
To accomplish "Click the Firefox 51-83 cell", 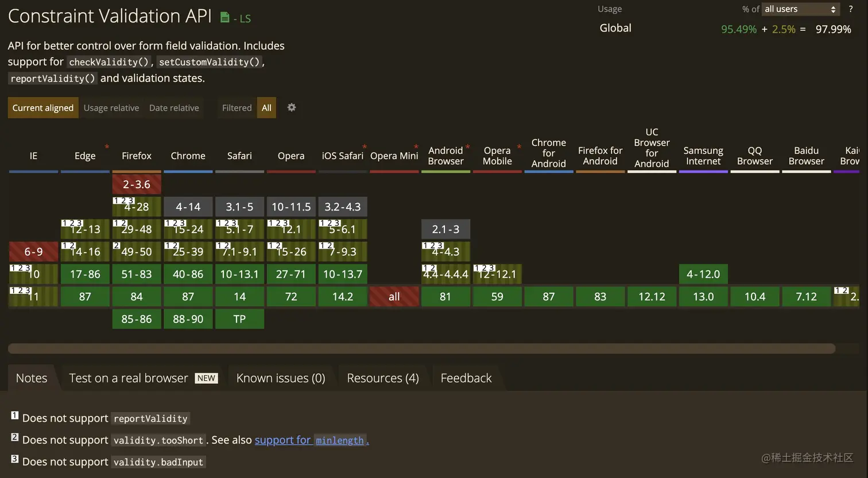I will coord(137,274).
